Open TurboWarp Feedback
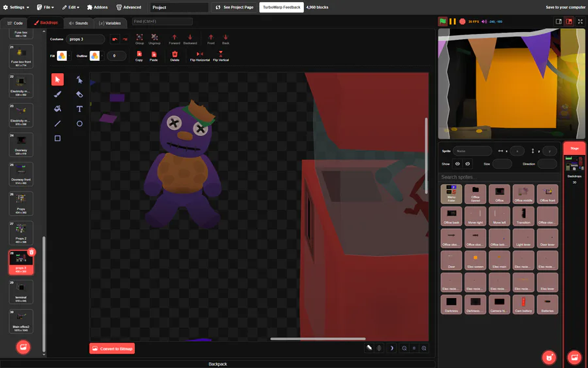This screenshot has height=368, width=588. tap(282, 7)
